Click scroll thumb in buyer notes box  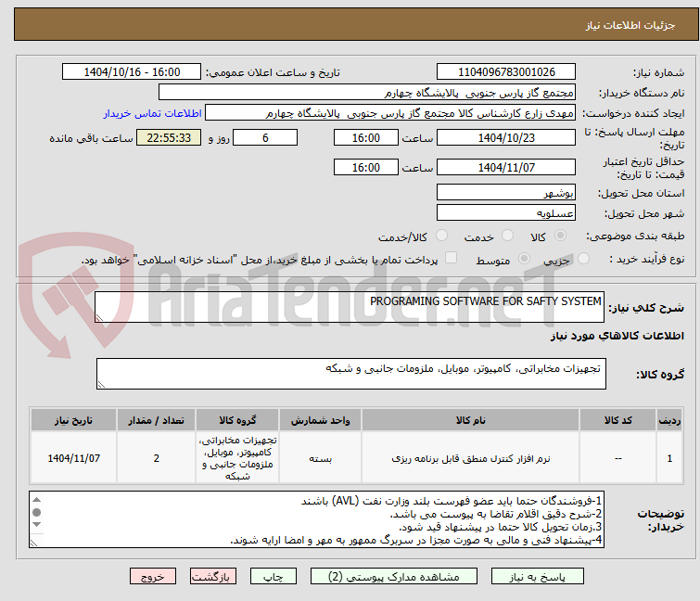(x=36, y=512)
